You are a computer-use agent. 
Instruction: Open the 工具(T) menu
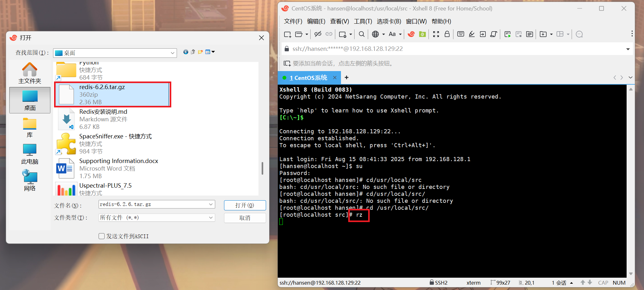[x=363, y=21]
